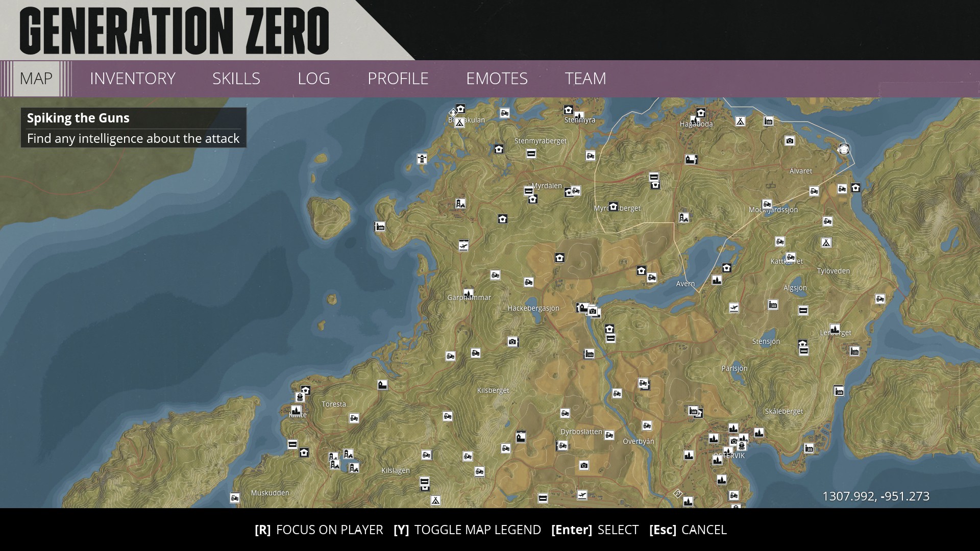Click the Kilsberget map label
The width and height of the screenshot is (980, 551).
[493, 391]
